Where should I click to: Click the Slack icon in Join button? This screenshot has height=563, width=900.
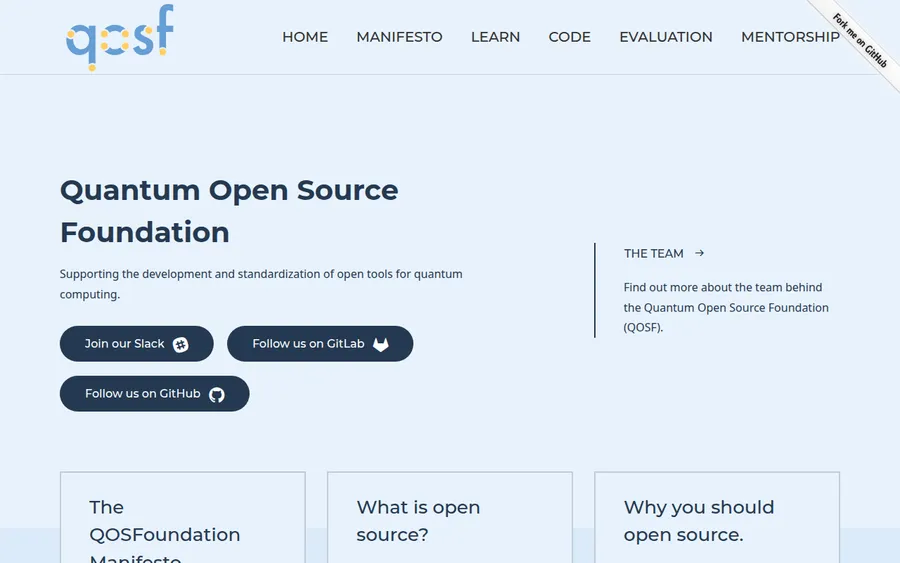click(x=181, y=344)
